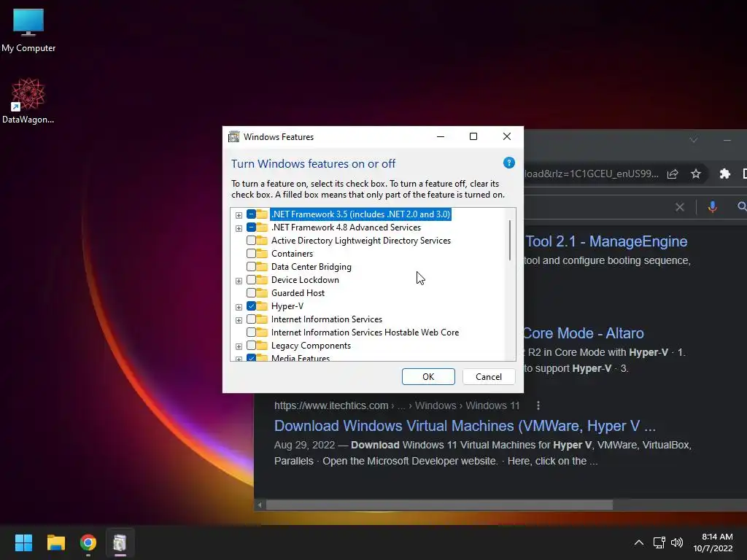
Task: Expand the Hyper-V node
Action: (x=239, y=307)
